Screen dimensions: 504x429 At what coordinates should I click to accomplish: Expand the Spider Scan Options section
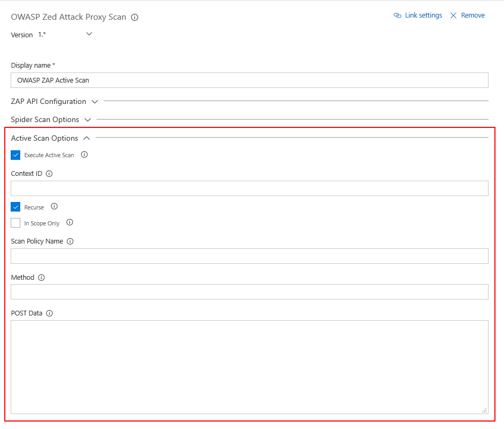click(51, 119)
